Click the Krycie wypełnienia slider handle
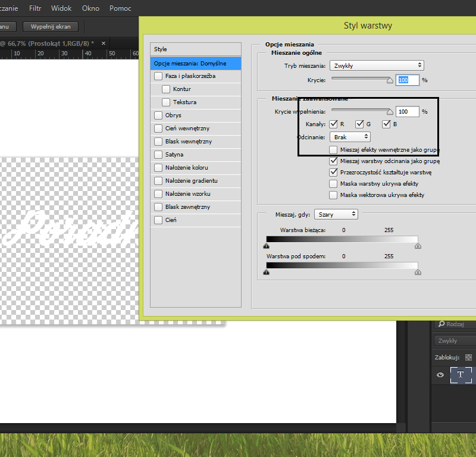 click(x=390, y=112)
